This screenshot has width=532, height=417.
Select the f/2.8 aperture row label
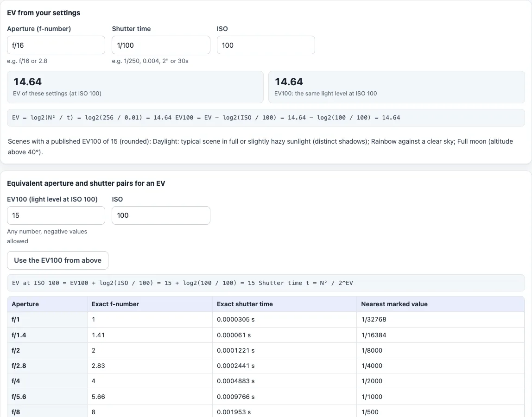[19, 366]
